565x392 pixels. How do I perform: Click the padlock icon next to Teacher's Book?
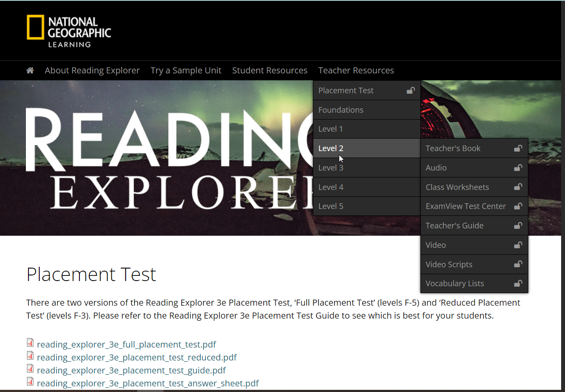tap(518, 148)
